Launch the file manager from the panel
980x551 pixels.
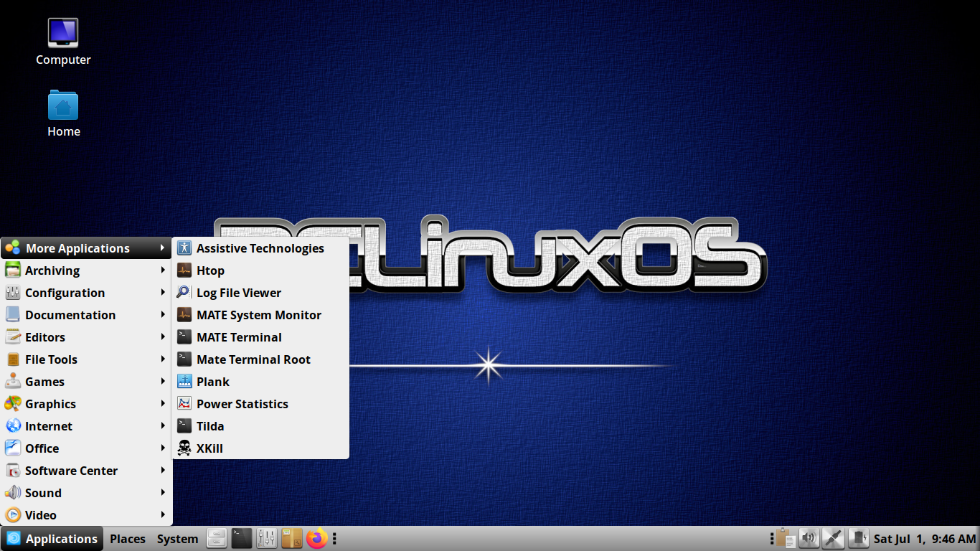click(217, 538)
